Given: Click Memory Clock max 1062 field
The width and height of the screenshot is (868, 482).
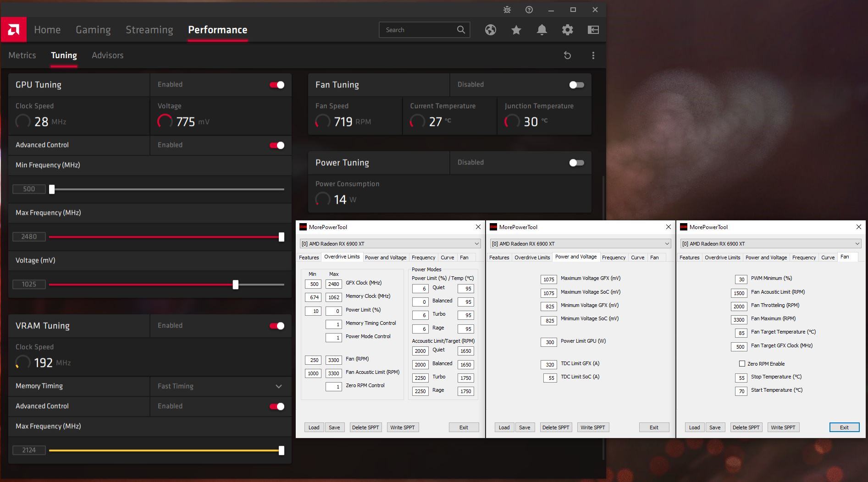Looking at the screenshot, I should [x=333, y=297].
